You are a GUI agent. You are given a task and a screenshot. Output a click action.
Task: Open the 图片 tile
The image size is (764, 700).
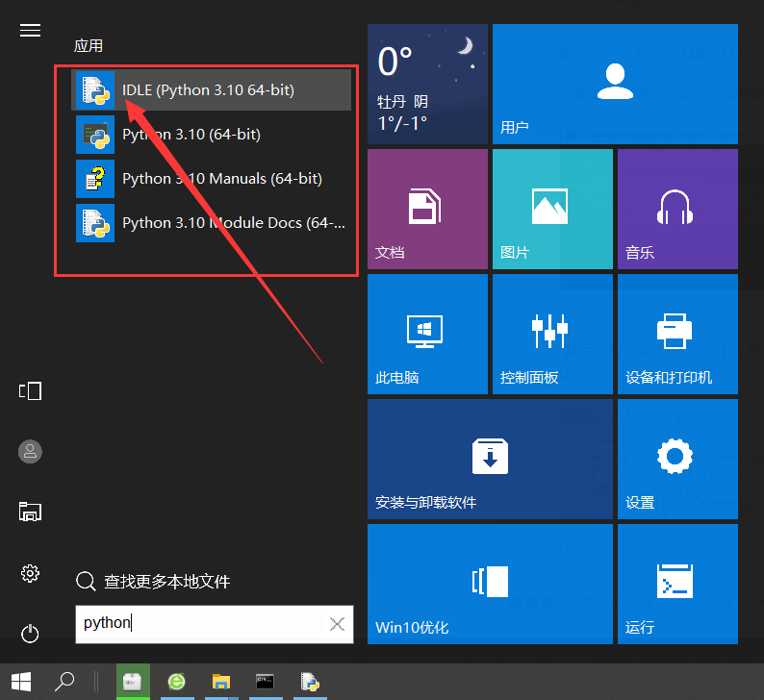(x=552, y=209)
